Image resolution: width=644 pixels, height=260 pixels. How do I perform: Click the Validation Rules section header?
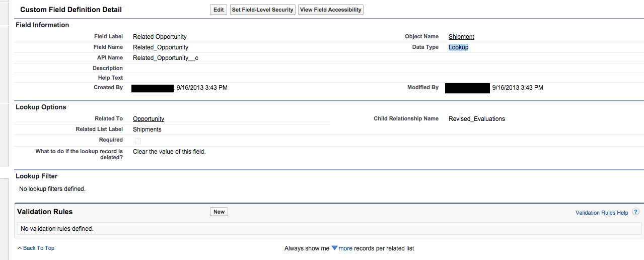(x=45, y=212)
